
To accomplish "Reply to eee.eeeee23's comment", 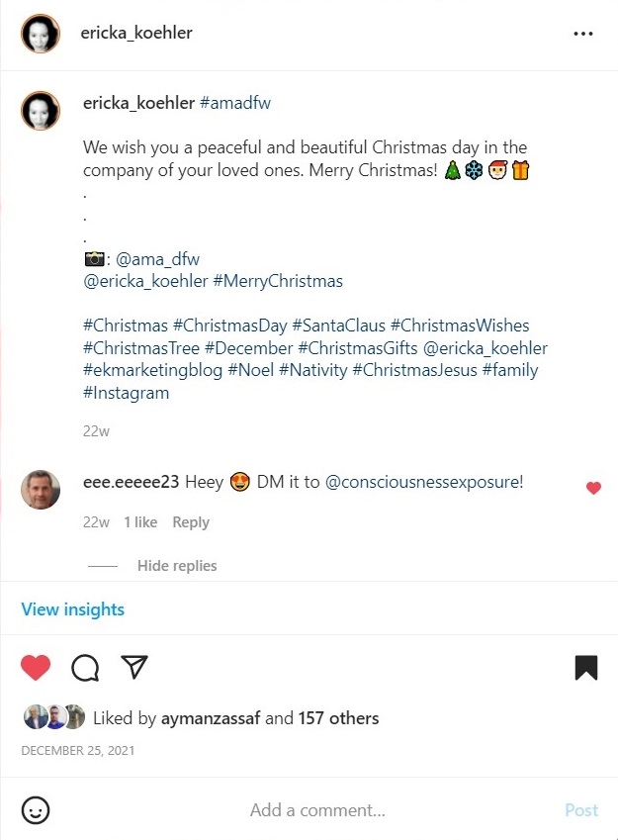I will (x=191, y=522).
